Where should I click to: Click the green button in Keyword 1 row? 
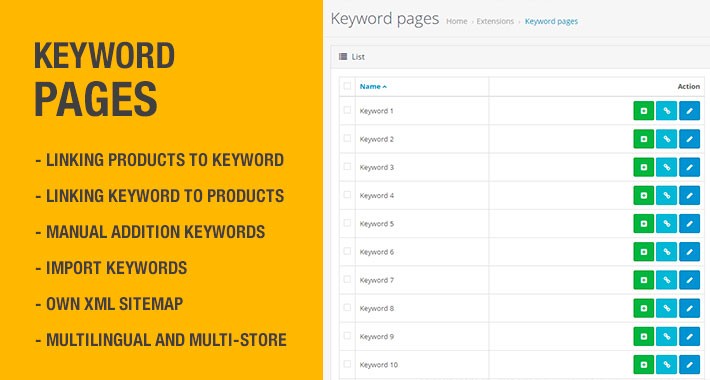coord(643,111)
